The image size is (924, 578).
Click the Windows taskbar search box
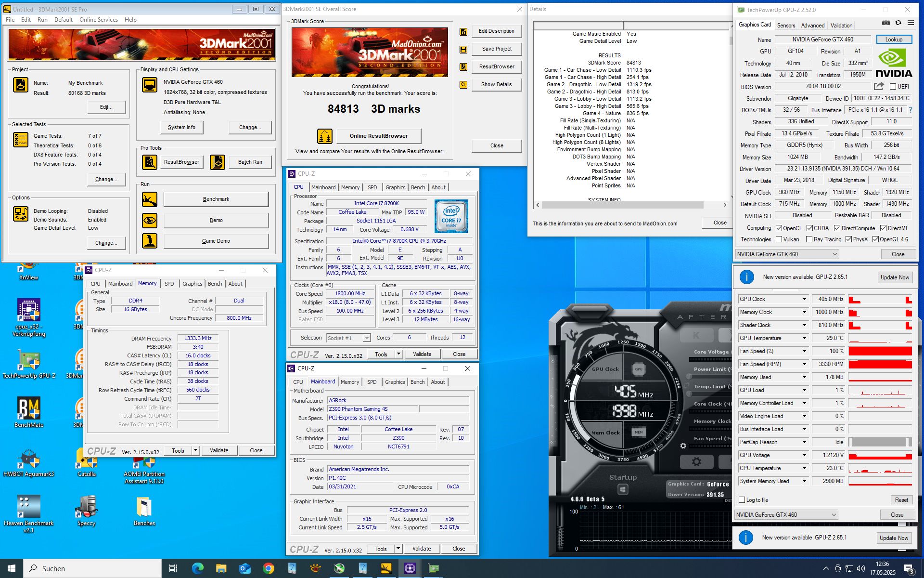[92, 568]
